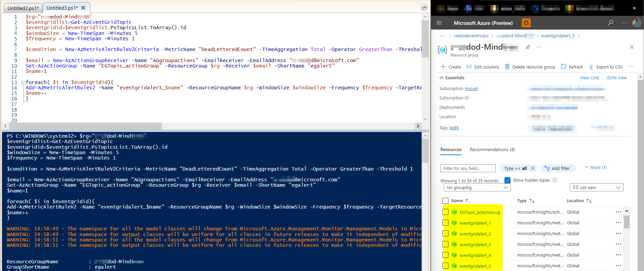Open the List view dropdown

(596, 187)
